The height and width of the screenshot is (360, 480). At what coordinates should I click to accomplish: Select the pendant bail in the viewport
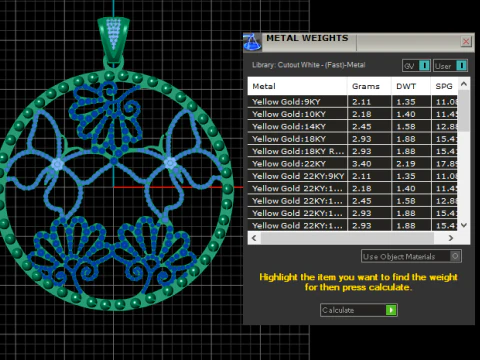pos(113,39)
